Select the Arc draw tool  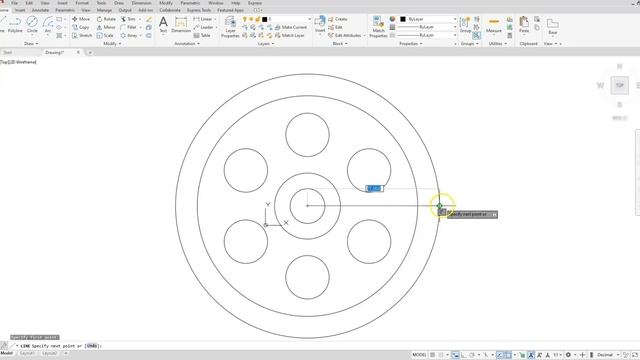(x=48, y=24)
